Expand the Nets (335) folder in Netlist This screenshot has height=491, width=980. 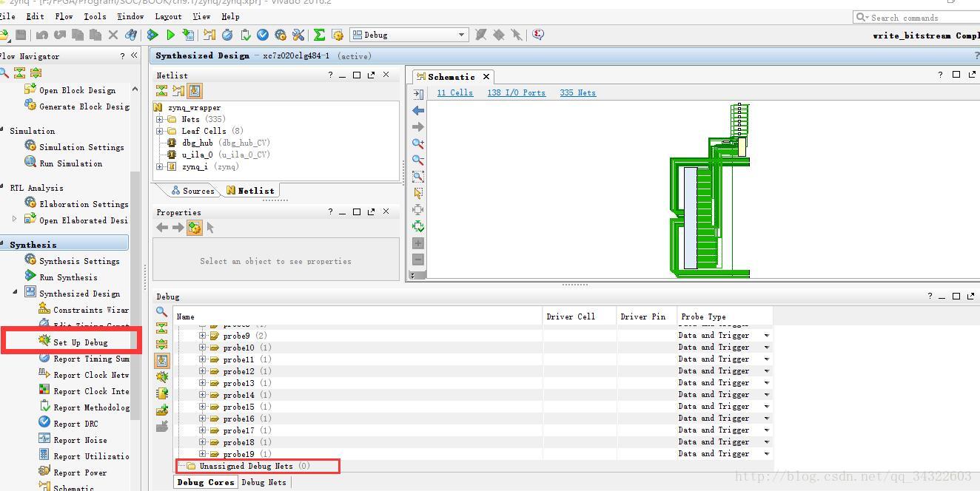click(x=159, y=119)
